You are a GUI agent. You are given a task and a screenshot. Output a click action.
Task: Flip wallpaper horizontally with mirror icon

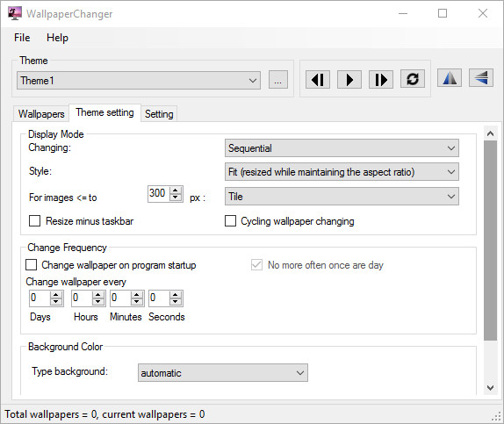click(x=450, y=78)
